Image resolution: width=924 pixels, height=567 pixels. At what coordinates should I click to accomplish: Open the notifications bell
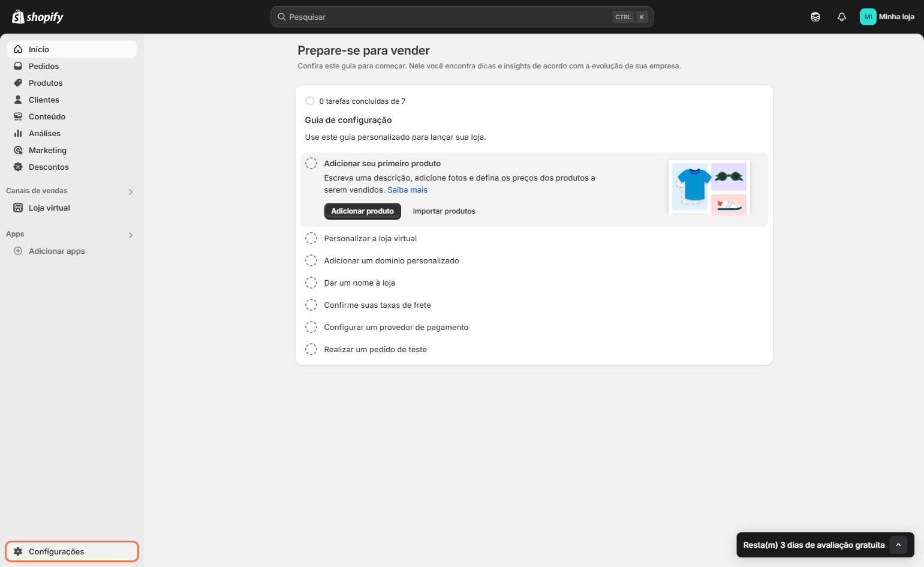coord(842,17)
